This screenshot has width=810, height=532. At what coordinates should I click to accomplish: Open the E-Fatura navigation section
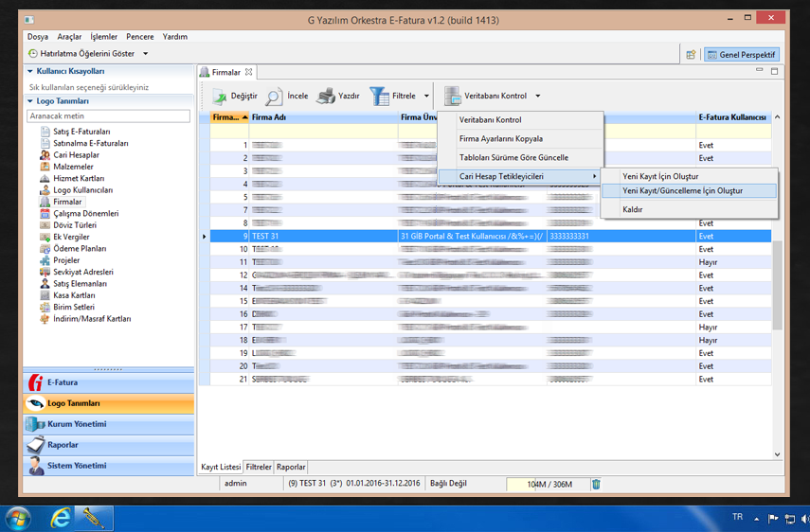coord(109,382)
